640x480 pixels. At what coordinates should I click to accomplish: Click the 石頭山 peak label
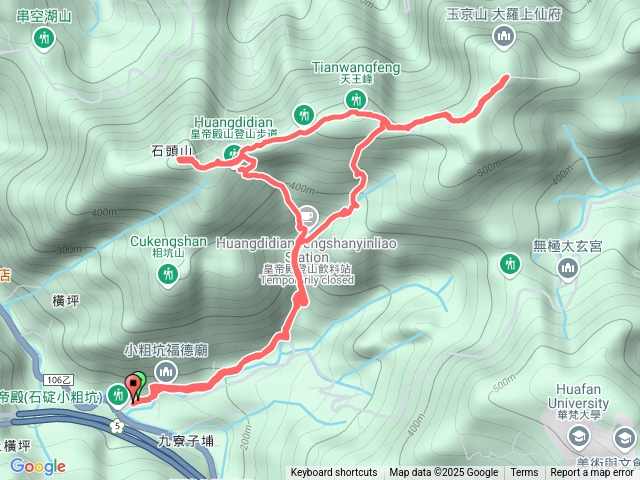[x=171, y=151]
